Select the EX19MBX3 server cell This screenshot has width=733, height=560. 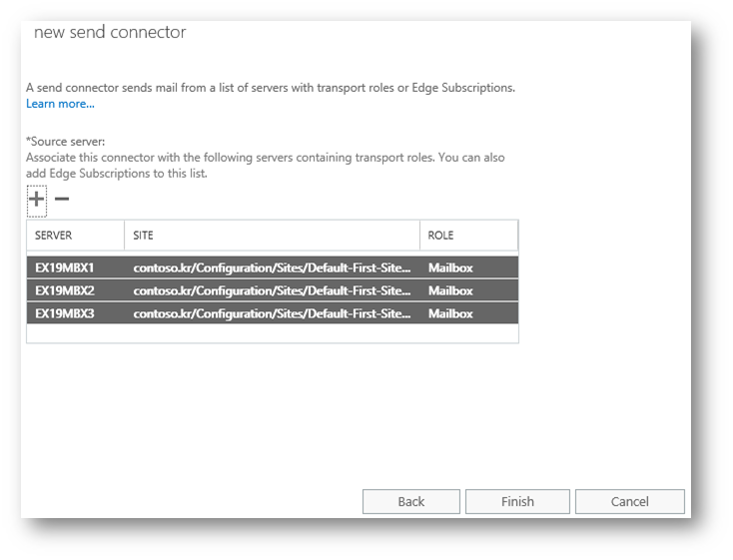click(x=65, y=313)
